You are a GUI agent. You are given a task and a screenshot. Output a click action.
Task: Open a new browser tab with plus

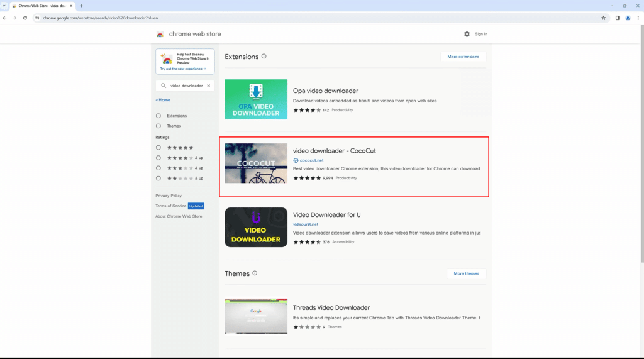click(x=81, y=6)
